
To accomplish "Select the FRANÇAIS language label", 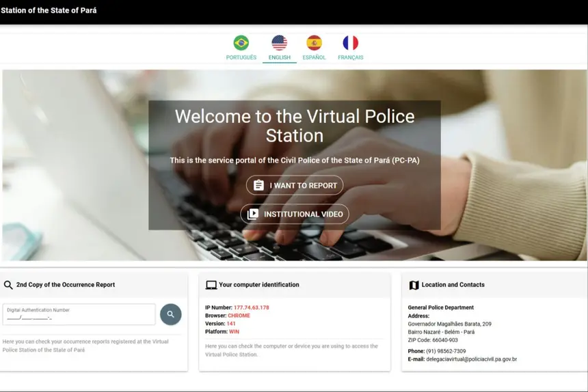I will point(350,57).
